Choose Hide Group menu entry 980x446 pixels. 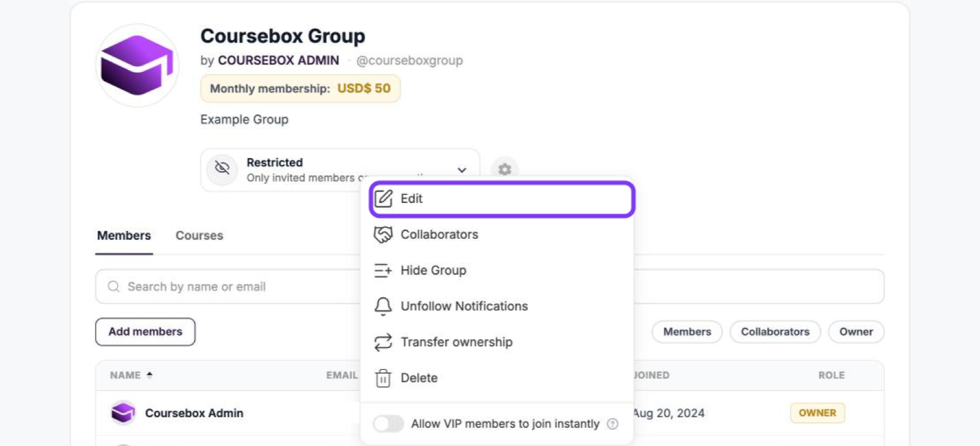[x=497, y=270]
